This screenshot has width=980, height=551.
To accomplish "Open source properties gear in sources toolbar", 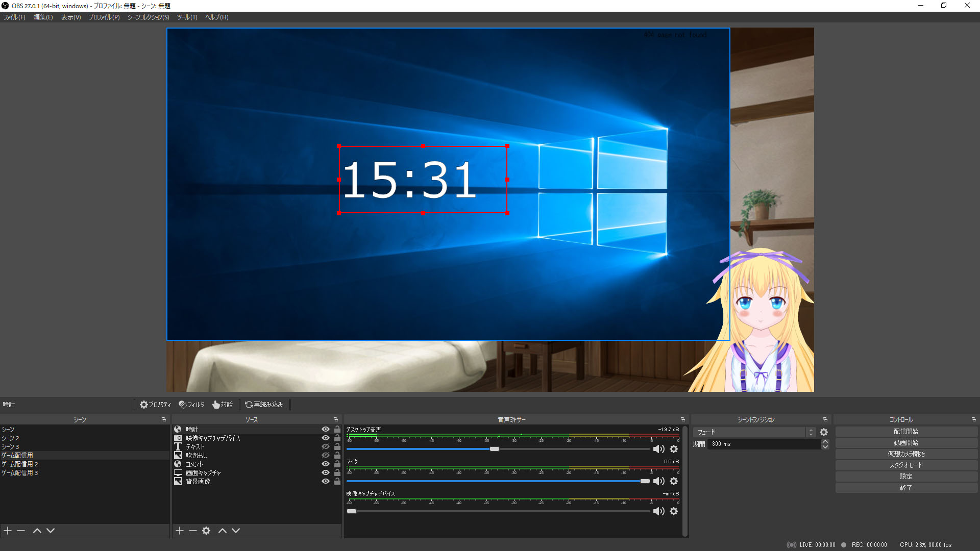I will click(x=206, y=531).
